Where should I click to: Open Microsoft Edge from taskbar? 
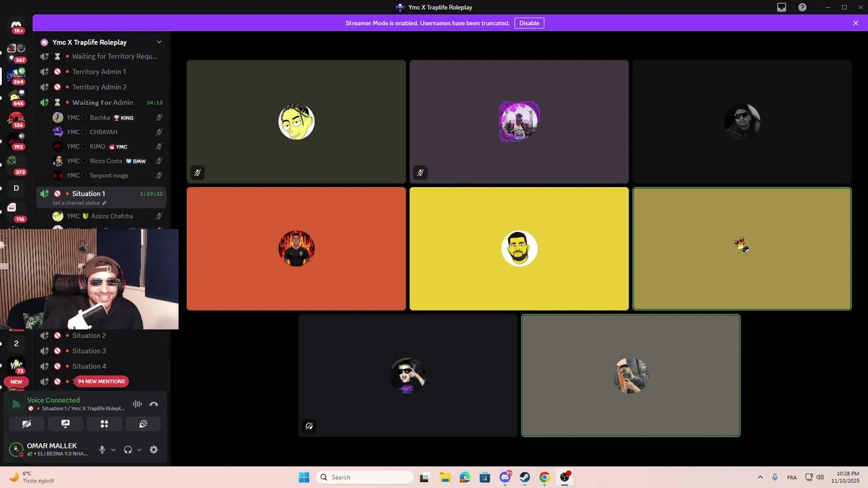(465, 477)
